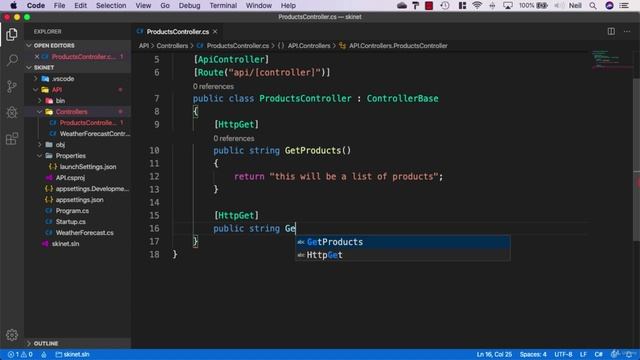Open the Source Control view

[x=12, y=86]
